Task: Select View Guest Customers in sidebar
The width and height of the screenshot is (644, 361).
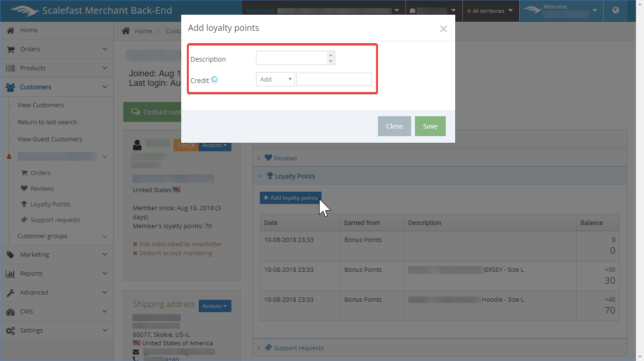Action: (x=50, y=139)
